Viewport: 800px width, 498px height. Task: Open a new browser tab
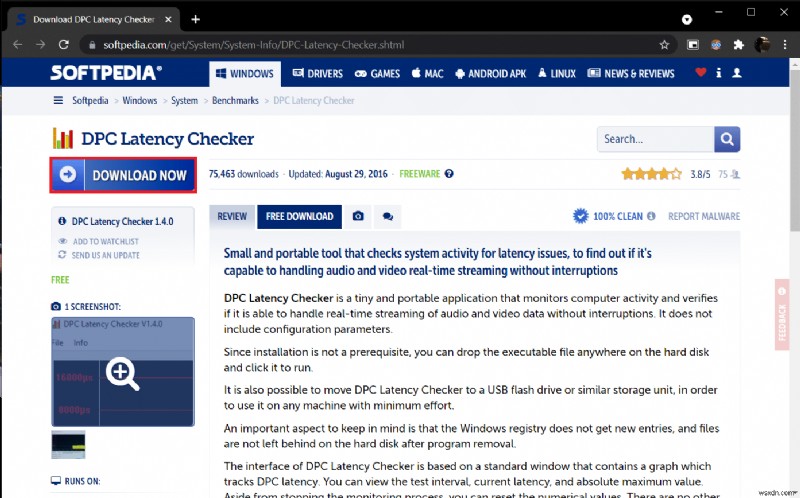point(195,19)
